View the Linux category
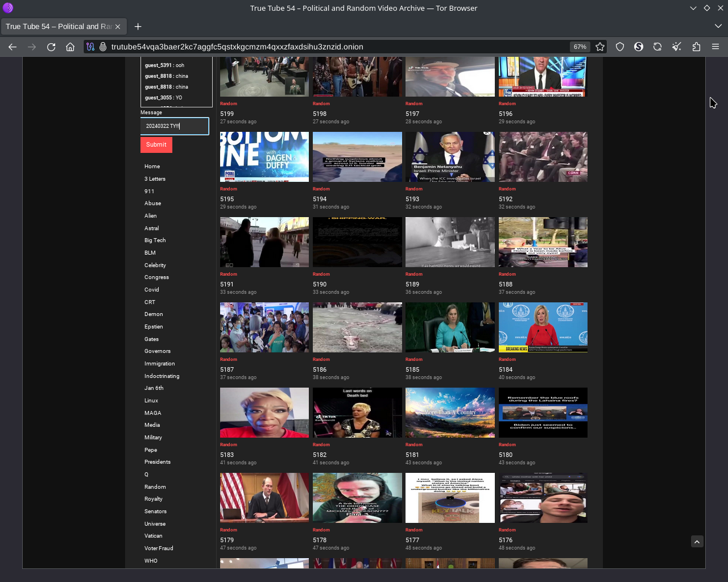The image size is (728, 582). tap(151, 401)
